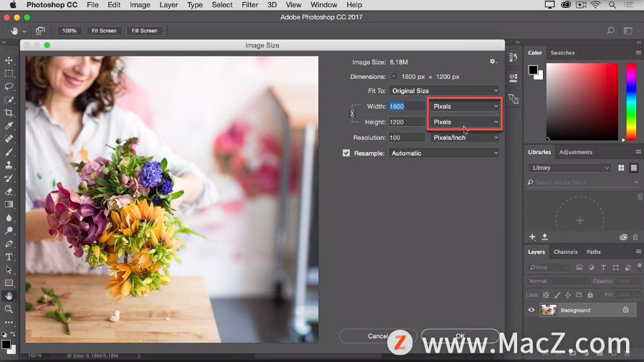Image resolution: width=644 pixels, height=362 pixels.
Task: Select the Quick Selection tool
Action: coord(9,100)
